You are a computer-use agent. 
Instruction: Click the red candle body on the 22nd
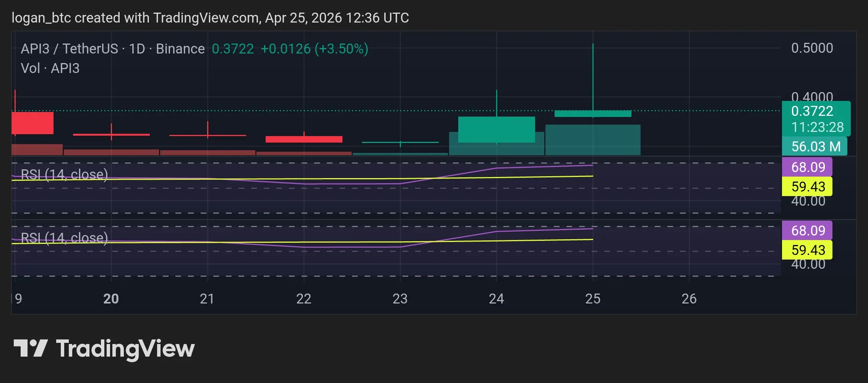[x=304, y=139]
